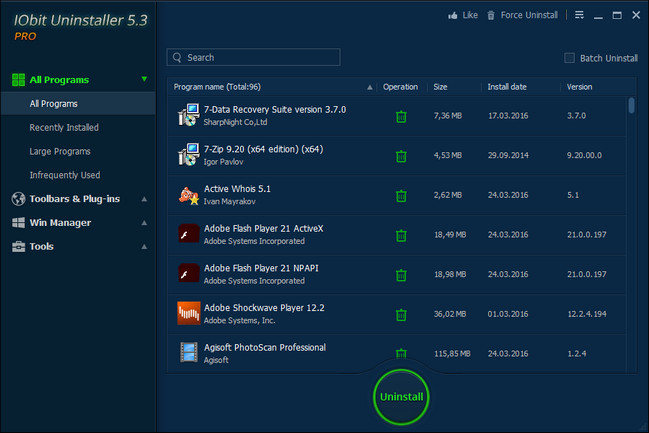649x433 pixels.
Task: Click Adobe Flash Player 21 NPAPI icon
Action: coord(189,274)
